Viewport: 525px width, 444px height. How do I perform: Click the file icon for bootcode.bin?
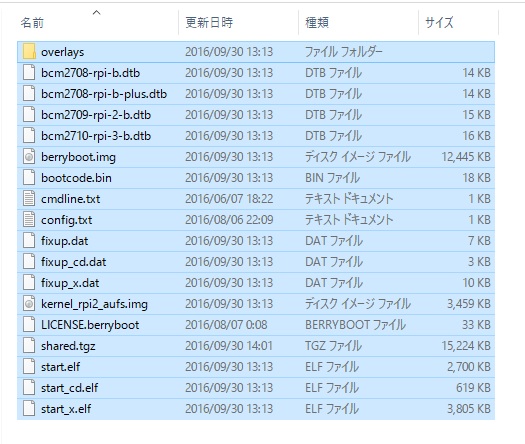tap(29, 178)
